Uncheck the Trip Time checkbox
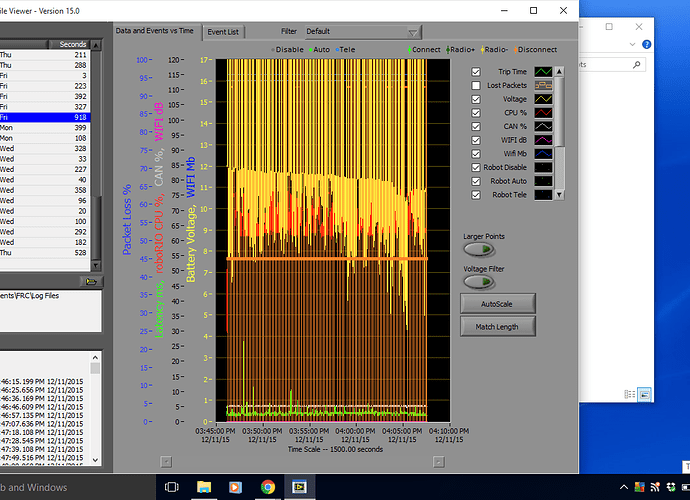The width and height of the screenshot is (690, 500). point(476,72)
